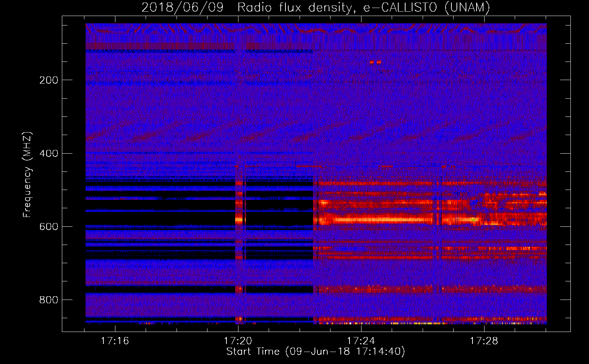This screenshot has width=589, height=364.
Task: Click the 17:20 time tick label
Action: coord(238,341)
